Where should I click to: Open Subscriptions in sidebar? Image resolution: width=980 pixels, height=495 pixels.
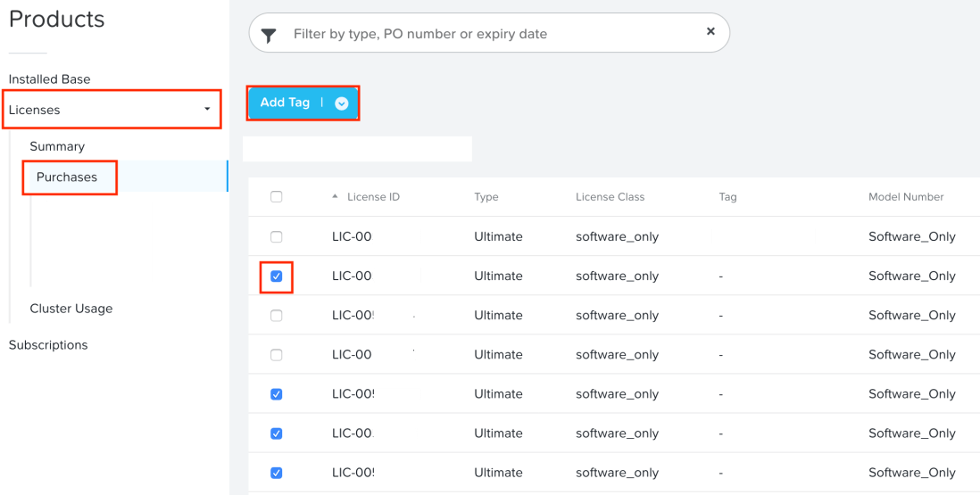pyautogui.click(x=48, y=345)
